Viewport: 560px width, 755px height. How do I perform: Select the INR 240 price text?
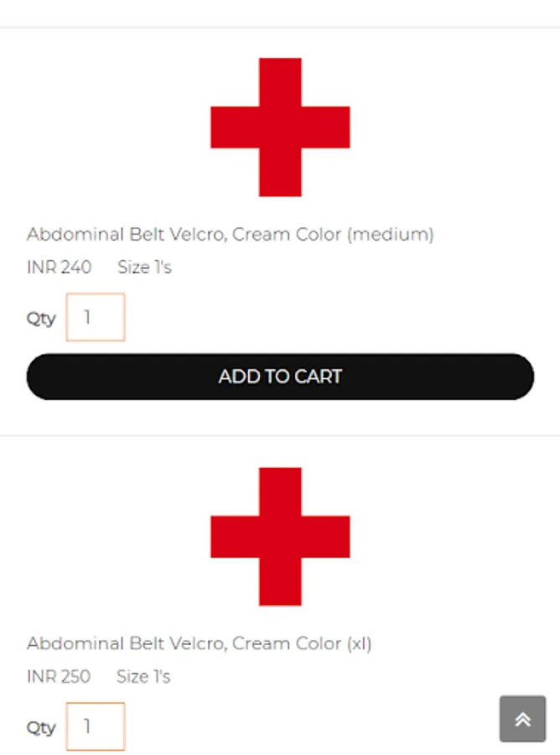[59, 268]
